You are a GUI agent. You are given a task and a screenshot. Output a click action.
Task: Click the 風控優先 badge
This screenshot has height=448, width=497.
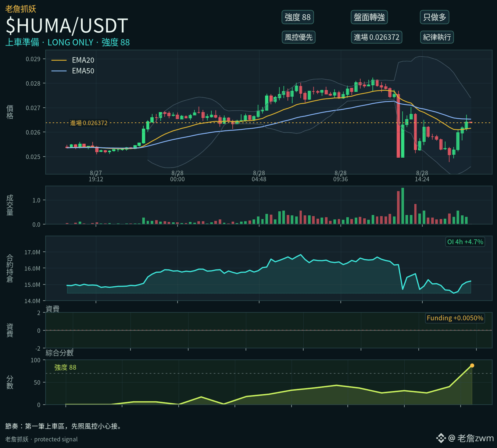point(298,37)
